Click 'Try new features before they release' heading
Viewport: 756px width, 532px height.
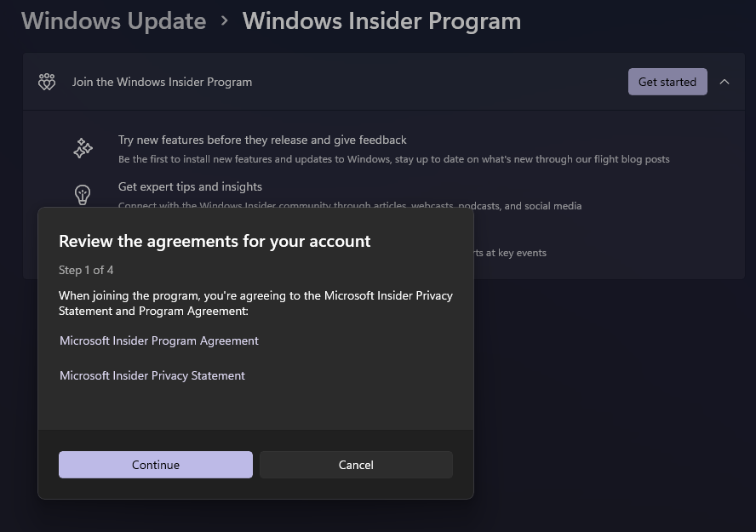tap(262, 140)
